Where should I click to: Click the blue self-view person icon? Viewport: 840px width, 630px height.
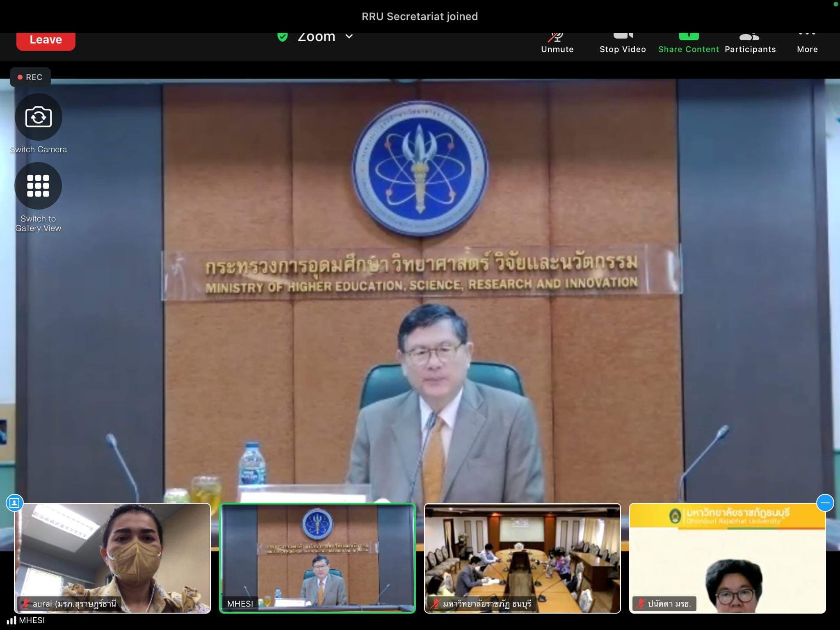[14, 503]
